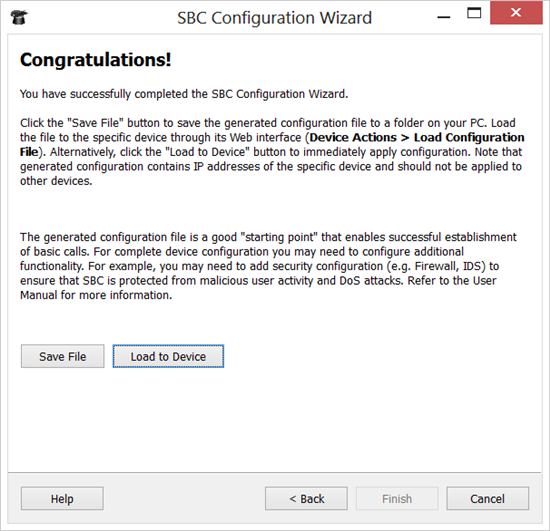Maximize the wizard window
The height and width of the screenshot is (531, 550).
click(474, 13)
